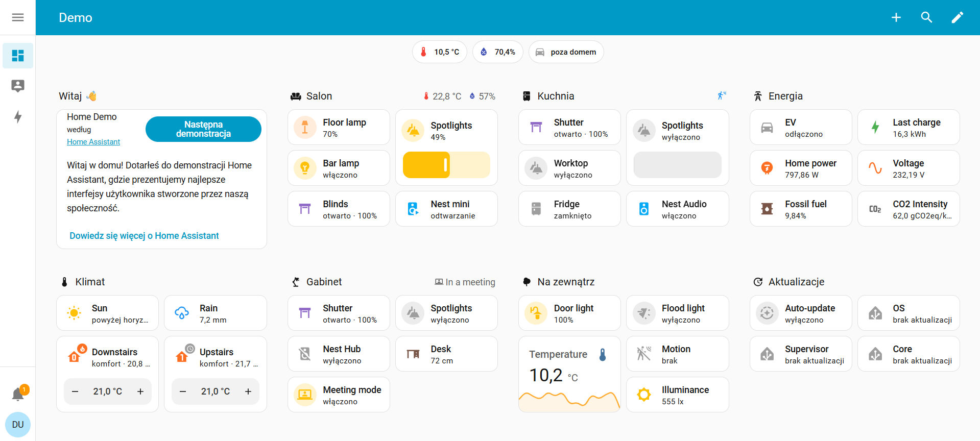Turn on the Flood light
The width and height of the screenshot is (980, 441).
pos(644,313)
